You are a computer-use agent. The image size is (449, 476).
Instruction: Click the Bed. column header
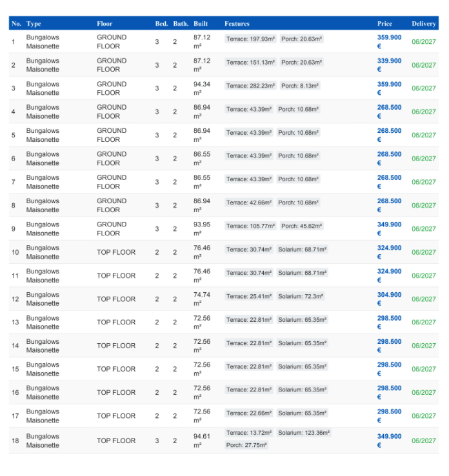coord(161,24)
